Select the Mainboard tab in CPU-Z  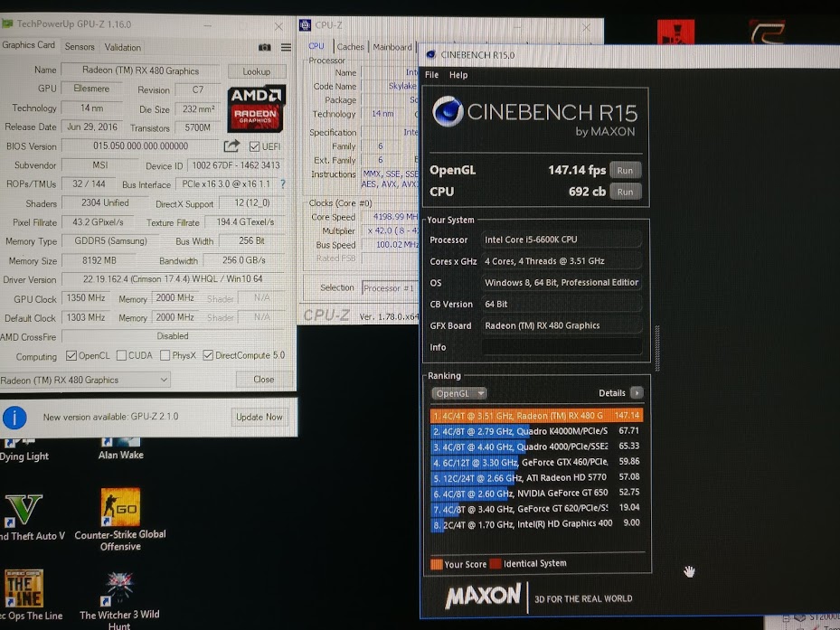click(392, 47)
